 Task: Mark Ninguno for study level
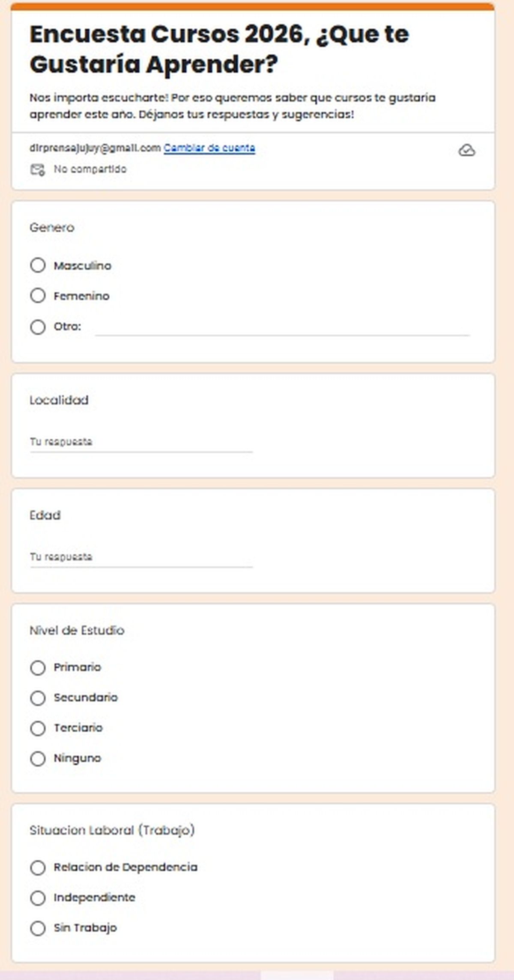[38, 759]
